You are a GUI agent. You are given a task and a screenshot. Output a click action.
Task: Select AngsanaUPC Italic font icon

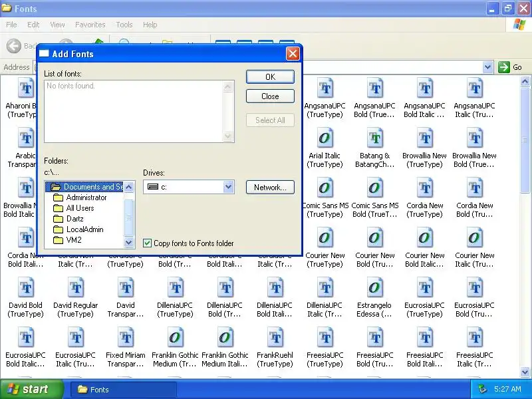(x=474, y=88)
